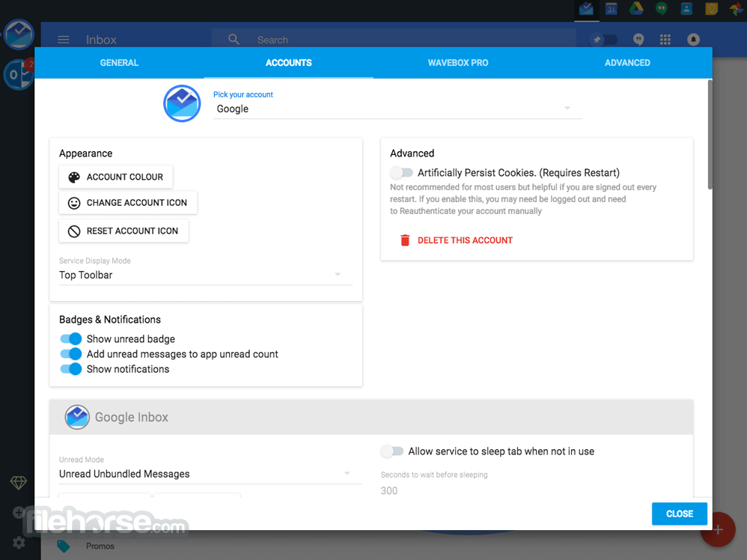Open the Pick your account dropdown
This screenshot has height=560, width=747.
click(397, 109)
